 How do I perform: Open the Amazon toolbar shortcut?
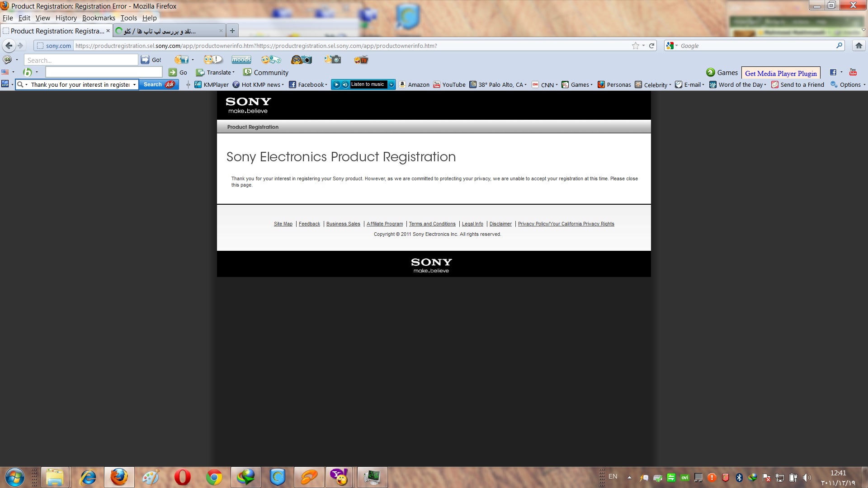(x=414, y=84)
